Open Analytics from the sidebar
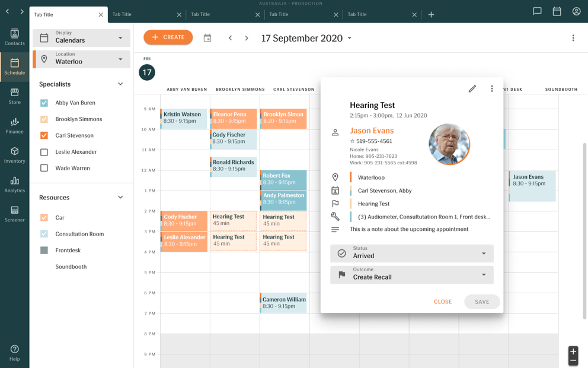 [x=14, y=185]
